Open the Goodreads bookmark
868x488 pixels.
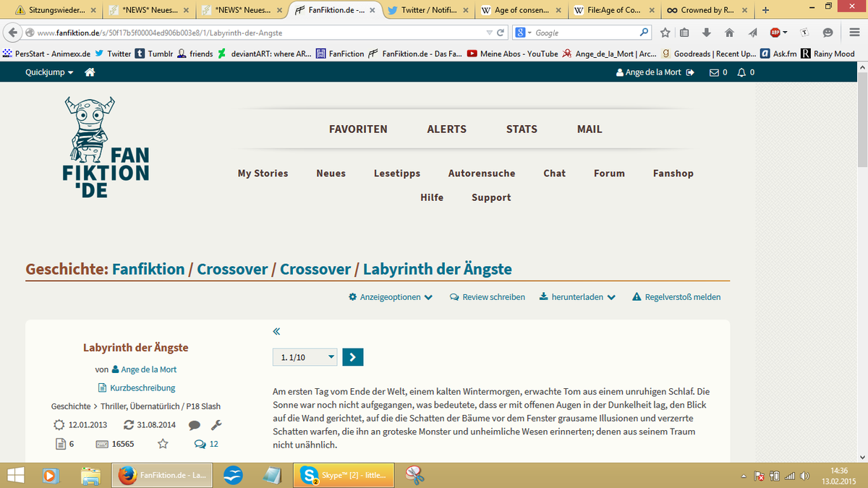point(709,53)
